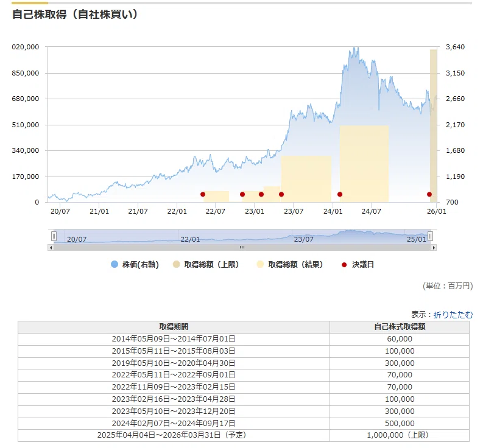
Task: Toggle 決議日 legend series
Action: (x=358, y=265)
